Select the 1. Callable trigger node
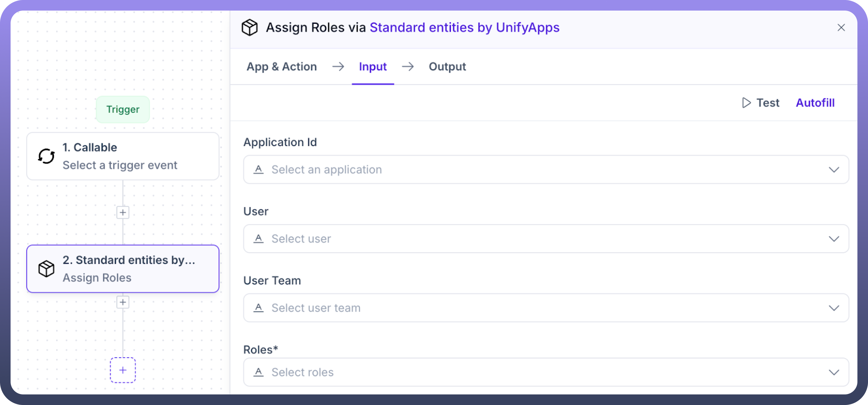The height and width of the screenshot is (405, 868). pyautogui.click(x=123, y=156)
